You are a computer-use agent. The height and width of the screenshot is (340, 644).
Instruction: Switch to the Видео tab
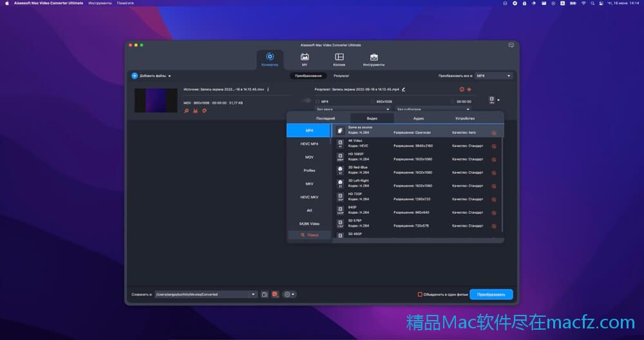coord(372,118)
